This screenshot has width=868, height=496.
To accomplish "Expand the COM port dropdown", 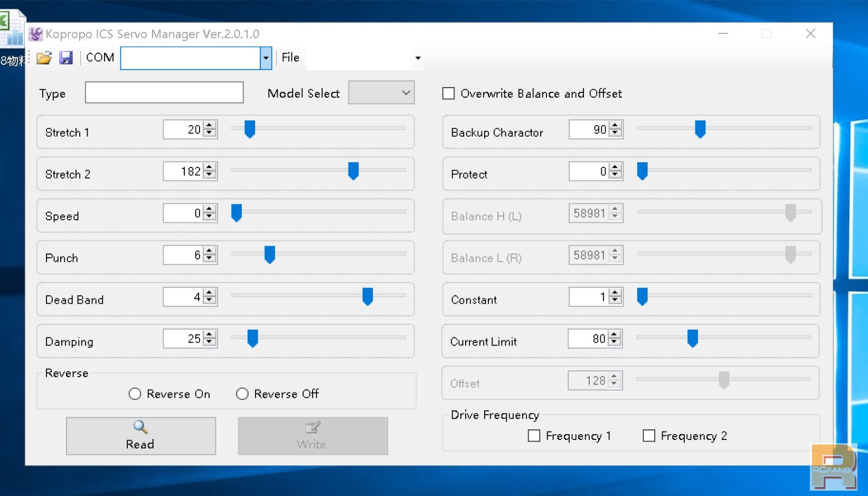I will [266, 58].
